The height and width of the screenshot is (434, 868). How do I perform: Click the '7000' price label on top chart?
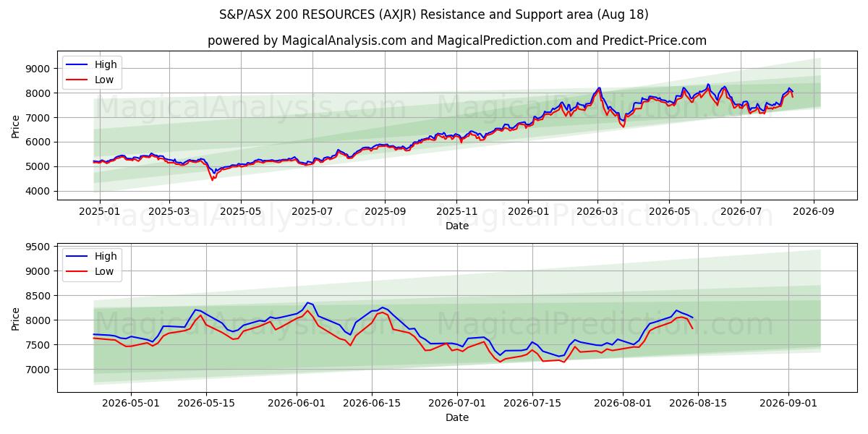40,118
